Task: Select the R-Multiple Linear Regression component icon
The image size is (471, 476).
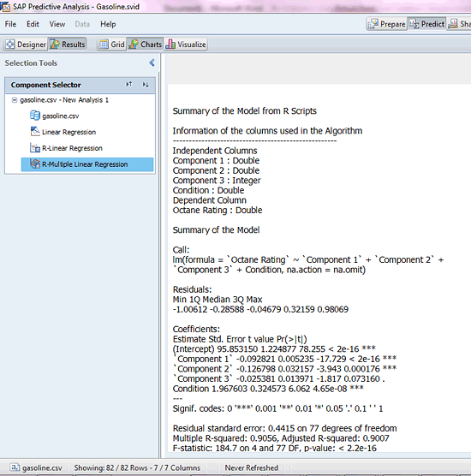Action: (x=35, y=164)
